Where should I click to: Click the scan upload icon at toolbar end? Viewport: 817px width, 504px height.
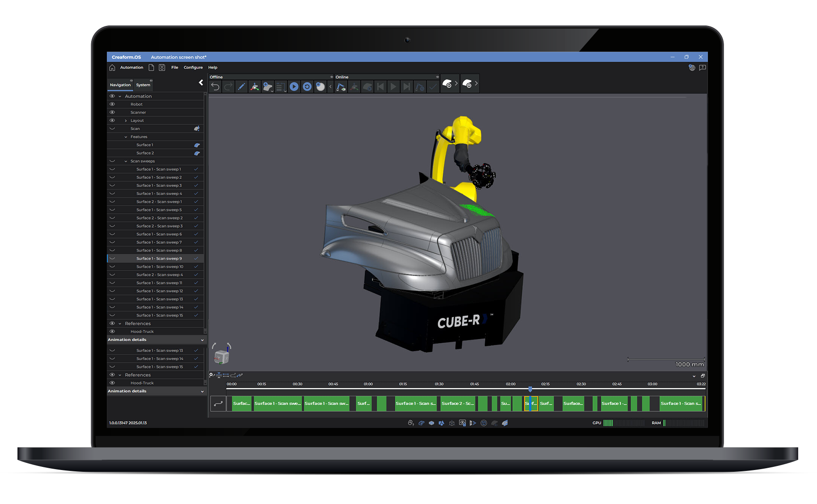[x=467, y=84]
